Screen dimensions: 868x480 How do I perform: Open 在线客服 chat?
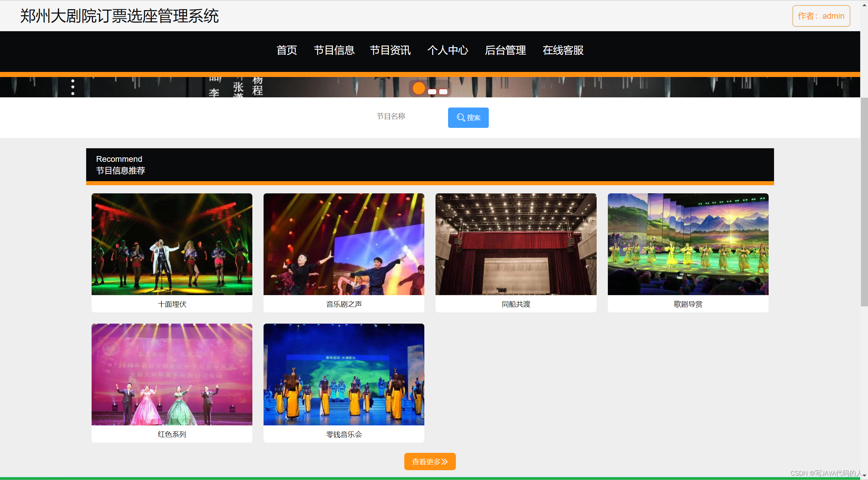coord(563,50)
